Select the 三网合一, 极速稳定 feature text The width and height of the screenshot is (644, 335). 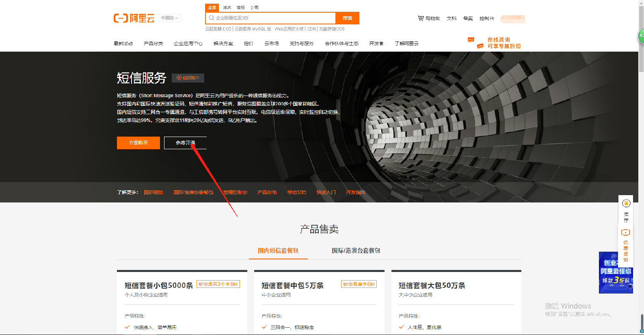(292, 327)
